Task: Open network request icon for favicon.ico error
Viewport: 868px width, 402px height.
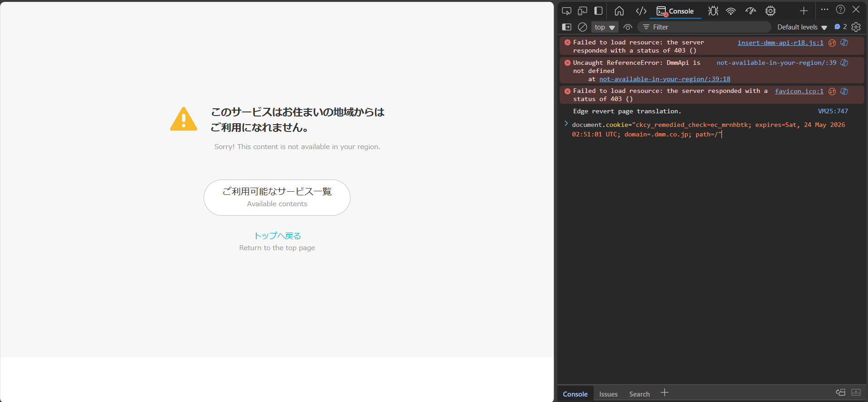Action: (x=832, y=92)
